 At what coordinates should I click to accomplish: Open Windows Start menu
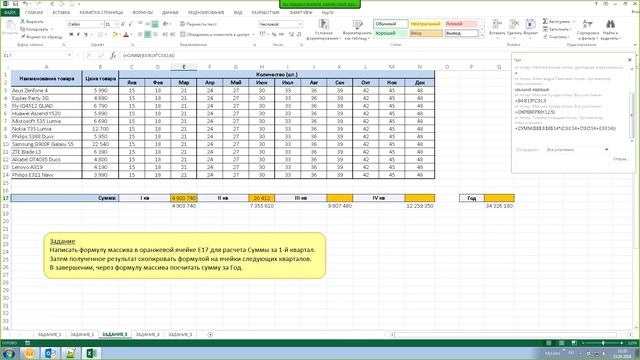[8, 353]
